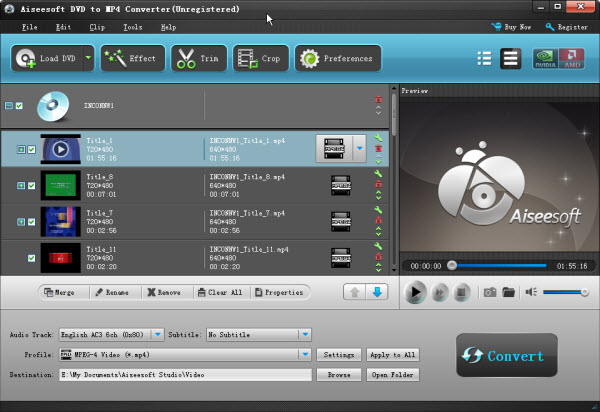Click the Effect toolbar button
Image resolution: width=600 pixels, height=412 pixels.
tap(131, 58)
